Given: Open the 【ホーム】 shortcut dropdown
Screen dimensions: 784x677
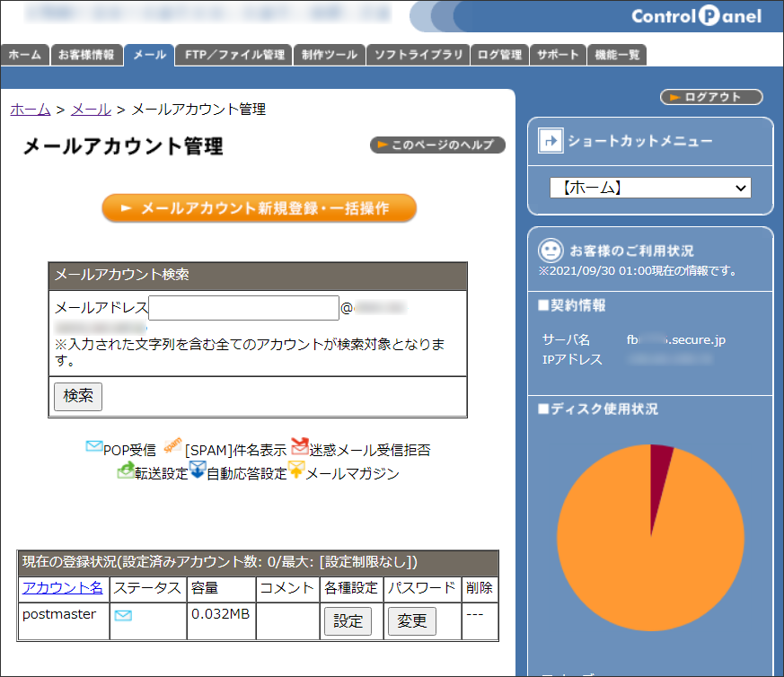Looking at the screenshot, I should pyautogui.click(x=650, y=188).
